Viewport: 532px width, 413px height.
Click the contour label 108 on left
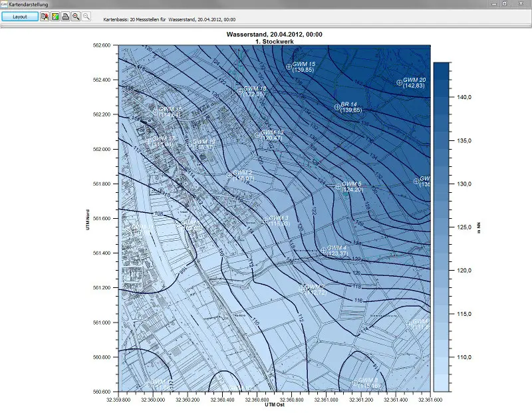click(158, 213)
